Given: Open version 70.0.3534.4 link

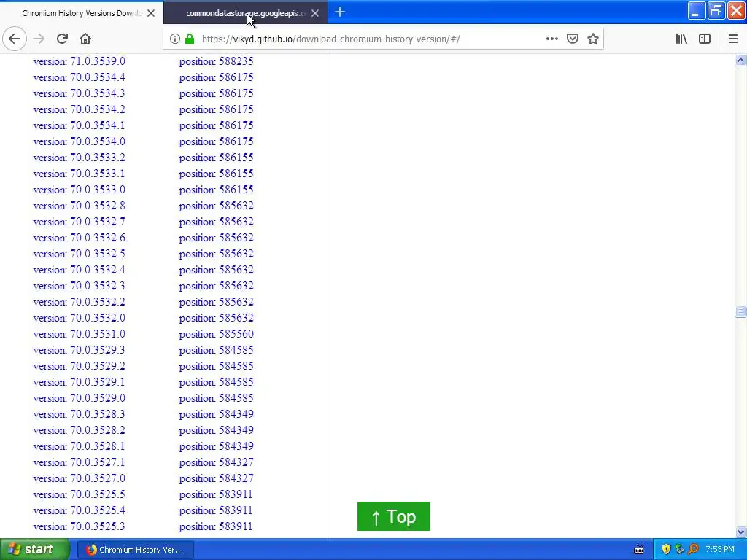Looking at the screenshot, I should click(x=79, y=77).
